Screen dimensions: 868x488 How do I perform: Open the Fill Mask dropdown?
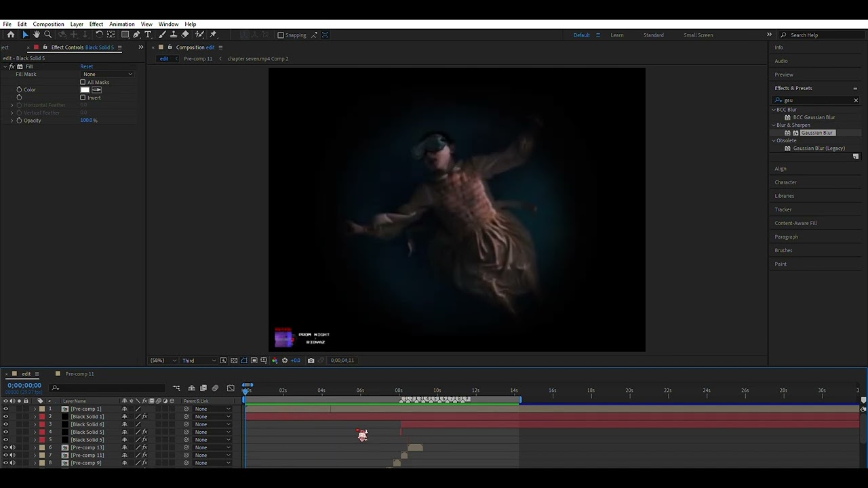click(108, 74)
